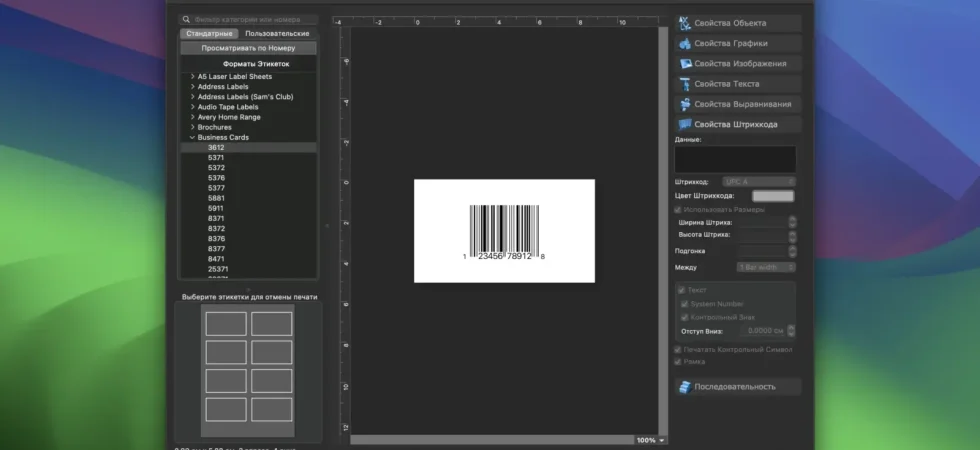980x450 pixels.
Task: Open the Свойства Изображения panel icon
Action: (685, 64)
